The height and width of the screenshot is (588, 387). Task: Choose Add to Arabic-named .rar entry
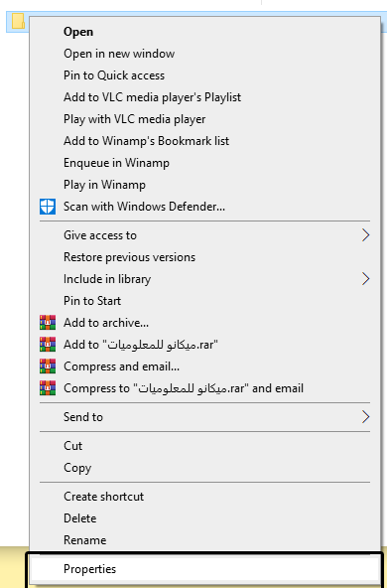(x=205, y=345)
